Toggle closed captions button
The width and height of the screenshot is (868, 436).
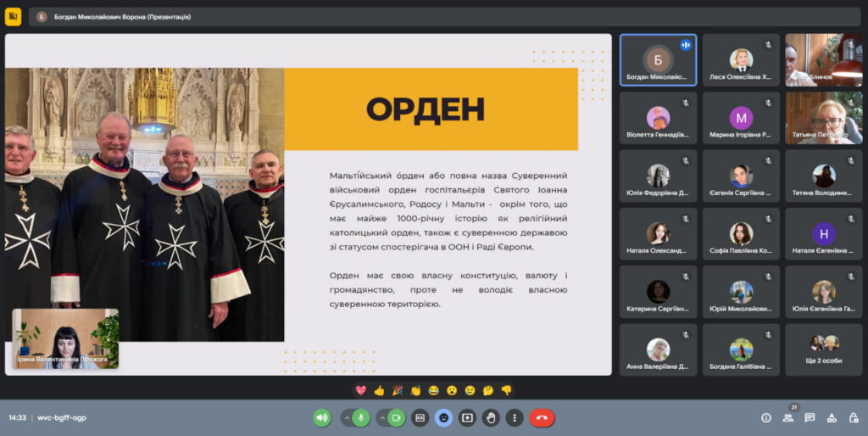(420, 417)
